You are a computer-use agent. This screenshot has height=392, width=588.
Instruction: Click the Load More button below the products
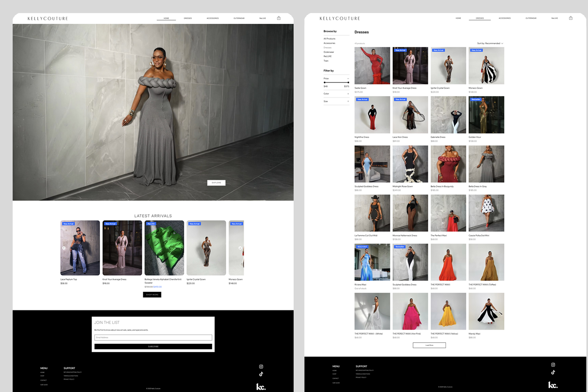pos(429,345)
